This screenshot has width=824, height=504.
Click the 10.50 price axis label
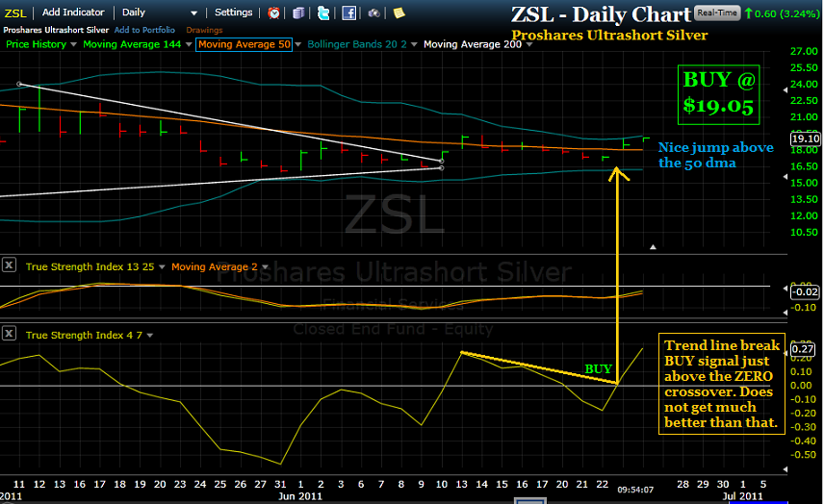(x=804, y=232)
